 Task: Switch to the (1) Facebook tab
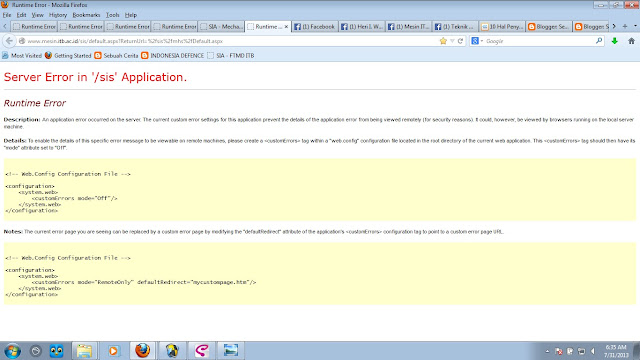[315, 27]
